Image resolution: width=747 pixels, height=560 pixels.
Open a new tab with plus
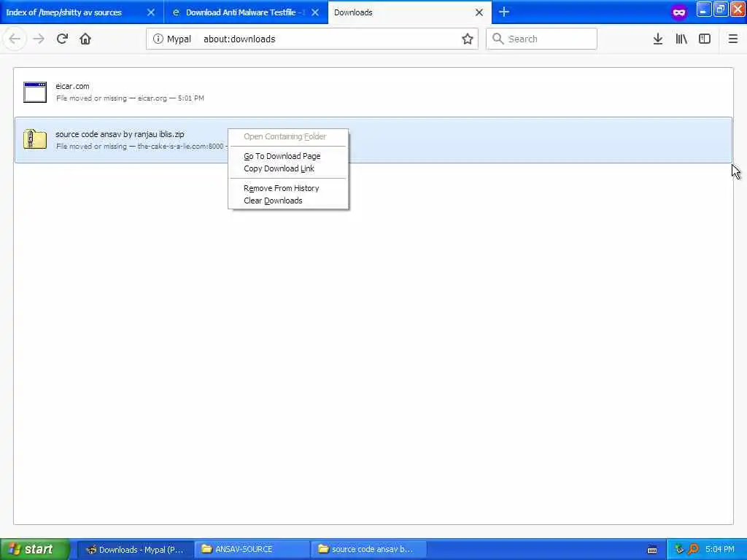[504, 12]
